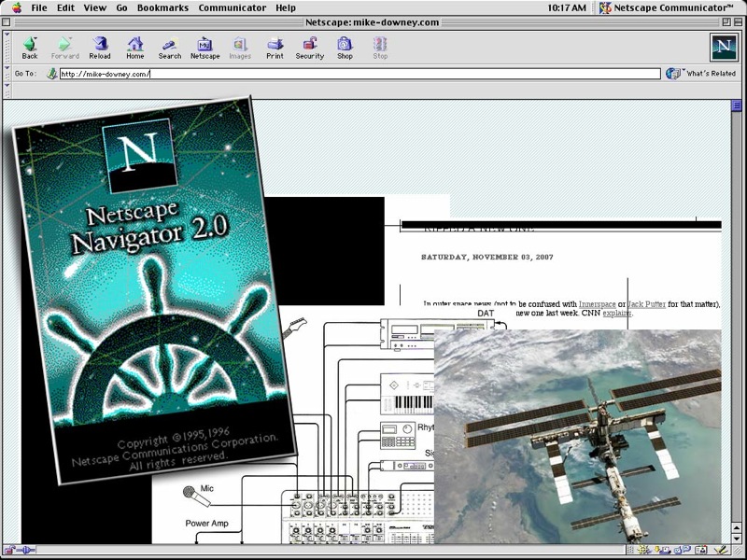Image resolution: width=747 pixels, height=560 pixels.
Task: Expand the What's Related dropdown
Action: (684, 70)
